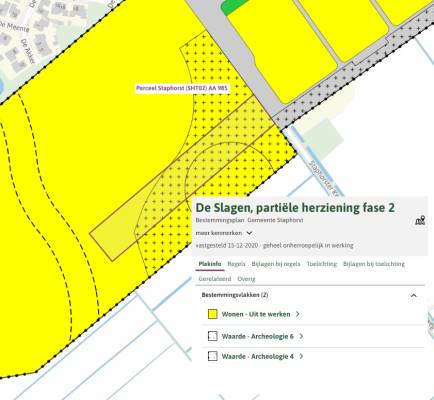Open the Overig tab
434x400 pixels.
(x=246, y=279)
